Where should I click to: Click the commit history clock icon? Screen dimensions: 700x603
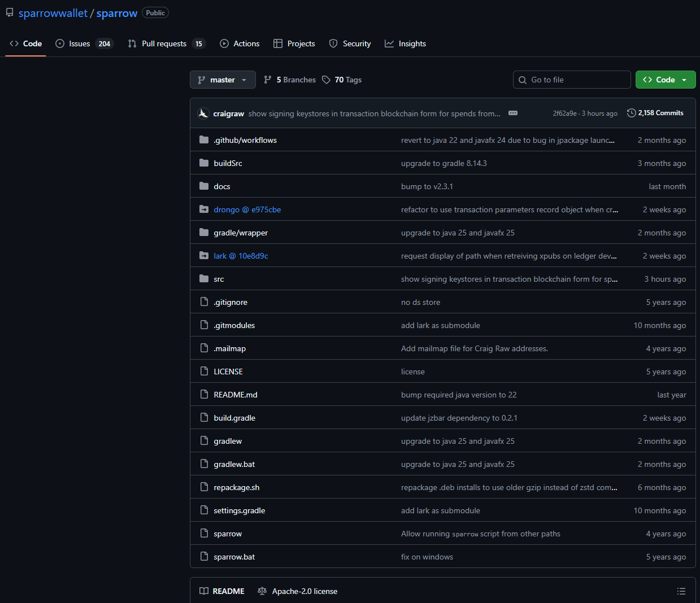pos(631,113)
